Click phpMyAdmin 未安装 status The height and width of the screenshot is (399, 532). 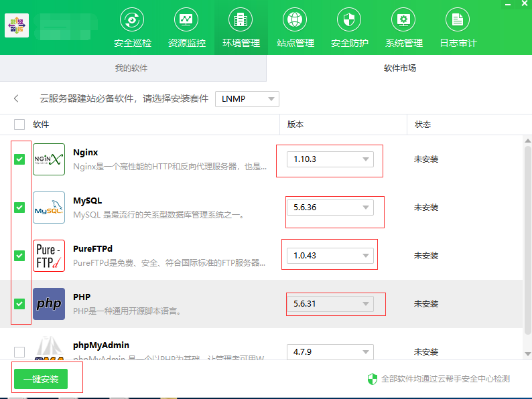tap(426, 352)
